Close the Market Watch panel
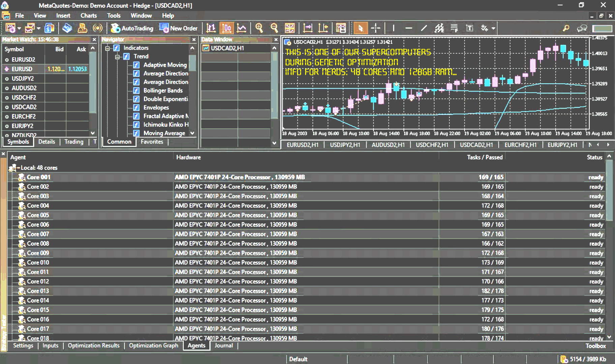Viewport: 615px width, 364px height. point(94,39)
